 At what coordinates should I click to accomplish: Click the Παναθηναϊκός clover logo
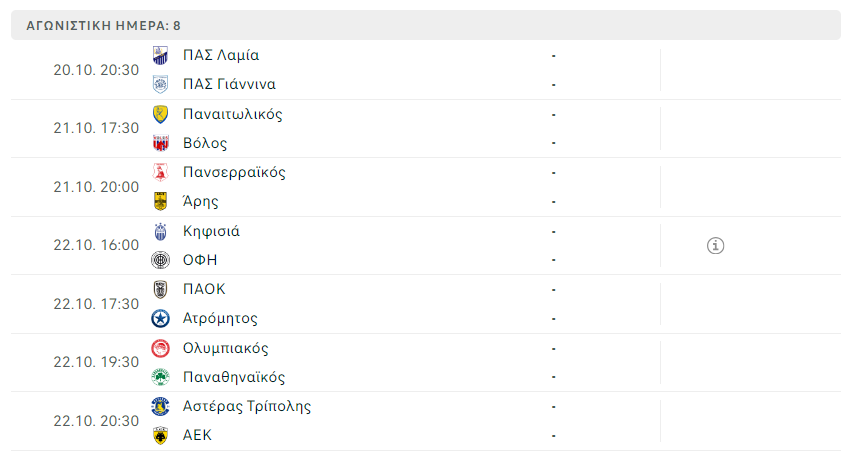point(160,377)
